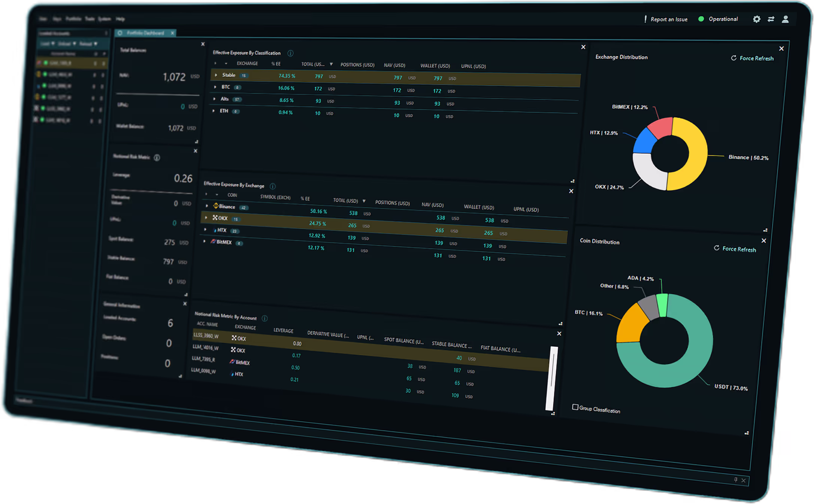This screenshot has width=814, height=504.
Task: Close the Effective Exposure By Classification panel
Action: [x=583, y=47]
